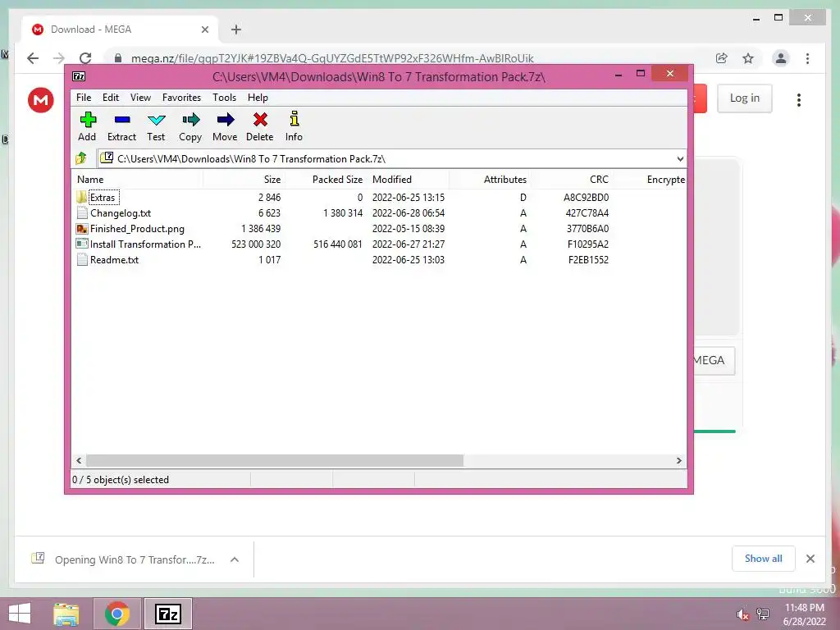
Task: Open Chrome three-dot menu
Action: click(807, 58)
